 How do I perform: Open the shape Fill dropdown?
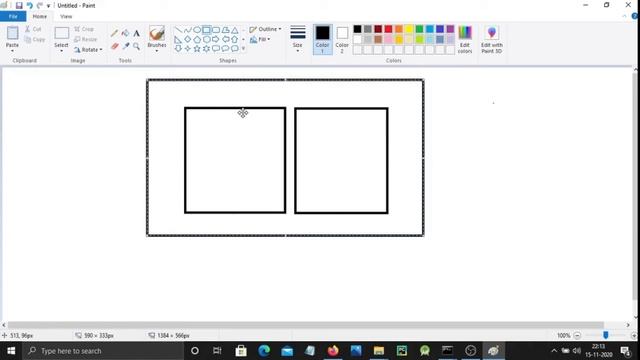pos(260,40)
